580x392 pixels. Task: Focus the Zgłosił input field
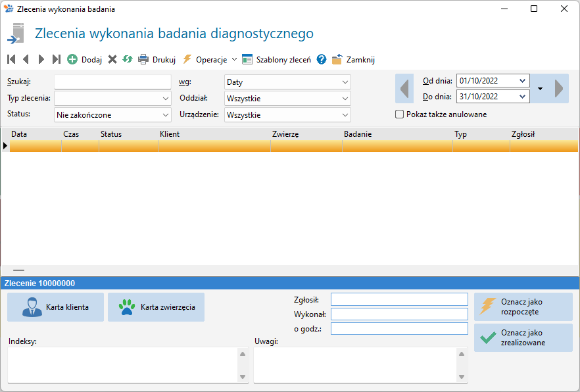coord(400,299)
